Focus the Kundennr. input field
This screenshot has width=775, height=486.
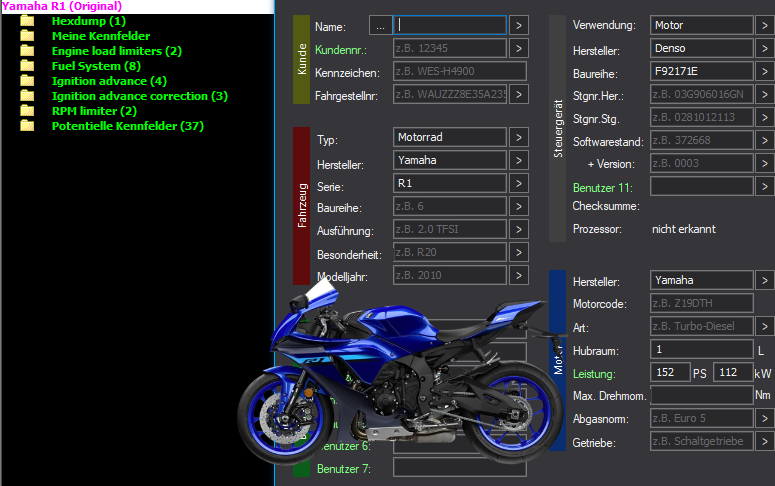pos(450,48)
